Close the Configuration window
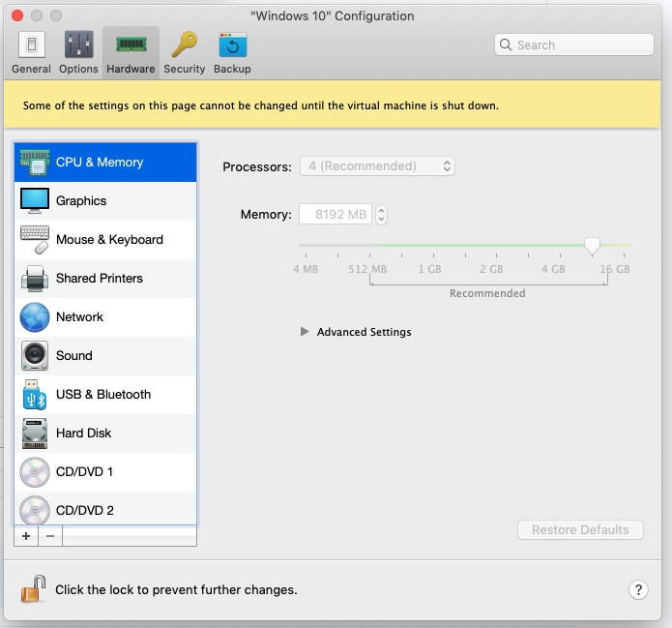The height and width of the screenshot is (628, 672). [17, 15]
